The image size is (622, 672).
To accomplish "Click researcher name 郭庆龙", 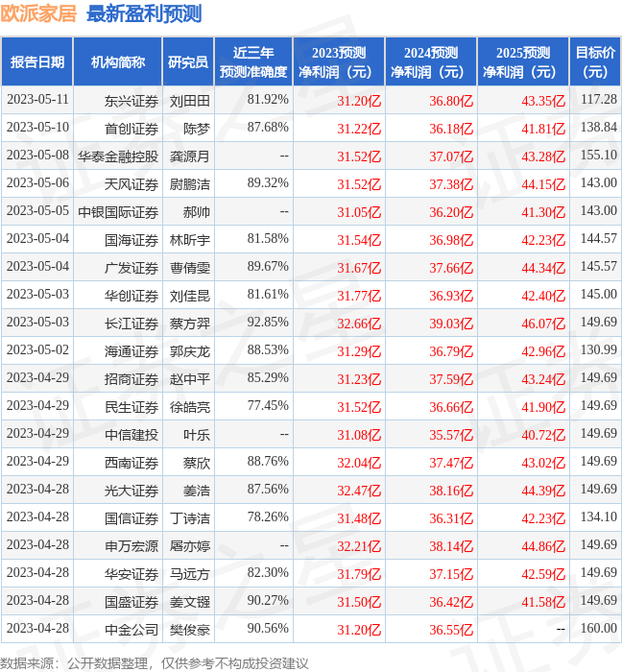I will pyautogui.click(x=190, y=351).
